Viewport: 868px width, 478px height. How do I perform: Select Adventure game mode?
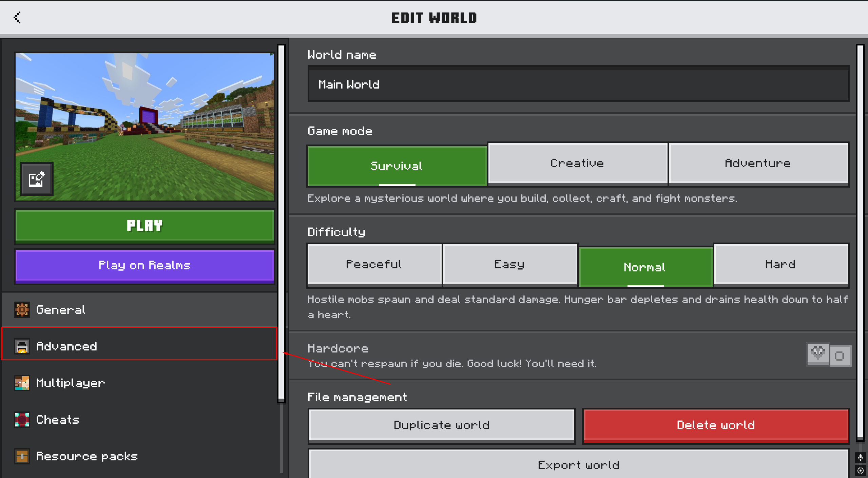pos(758,164)
